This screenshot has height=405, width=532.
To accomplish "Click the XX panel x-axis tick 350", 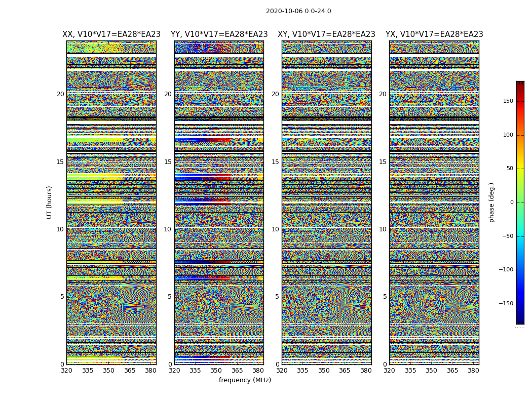I will pos(108,371).
